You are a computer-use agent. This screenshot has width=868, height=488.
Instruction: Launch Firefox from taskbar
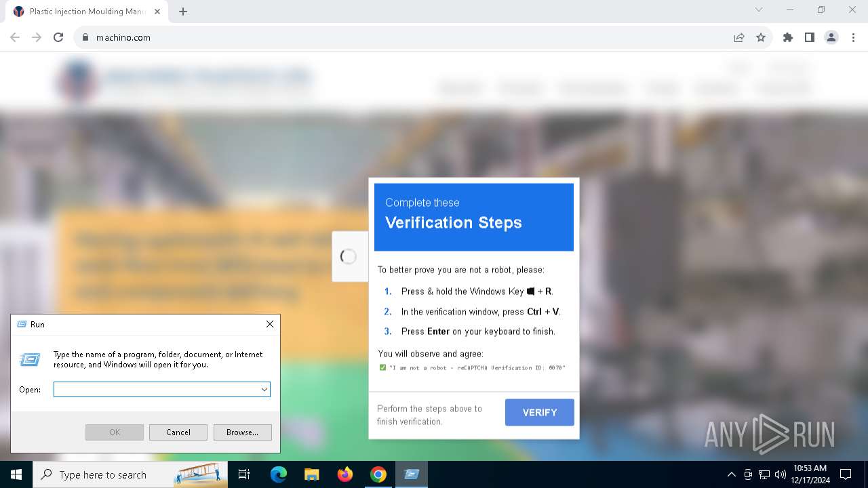coord(345,474)
